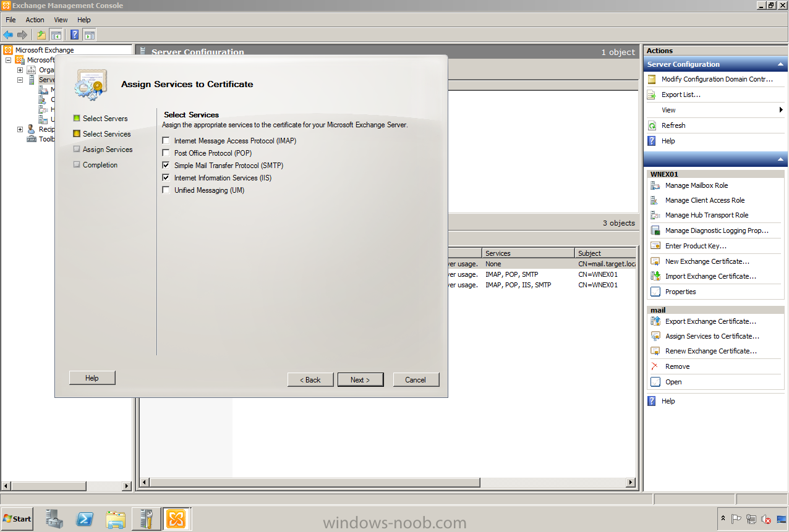789x532 pixels.
Task: Open Windows Explorer from the taskbar
Action: point(116,519)
